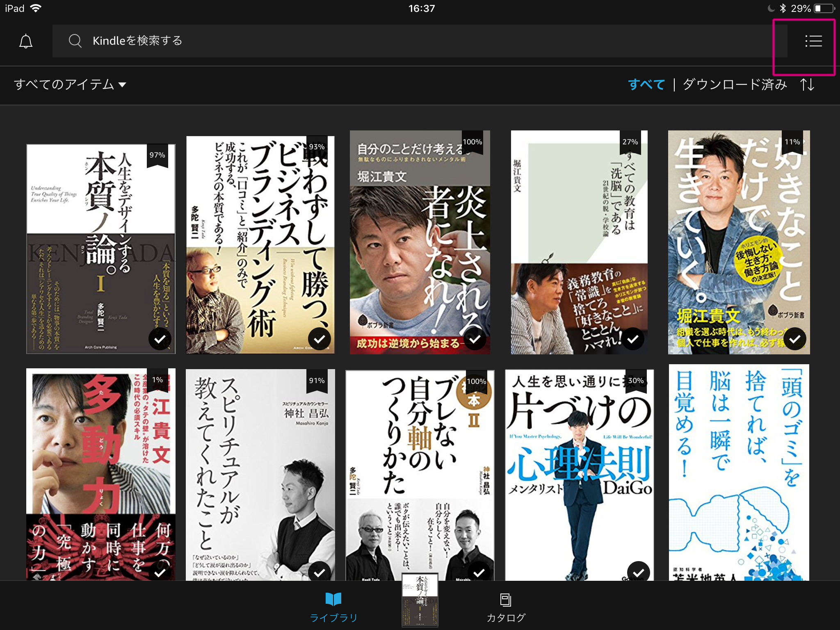Image resolution: width=840 pixels, height=630 pixels.
Task: Click the triangle arrow beside すべてのアイテム
Action: point(122,85)
